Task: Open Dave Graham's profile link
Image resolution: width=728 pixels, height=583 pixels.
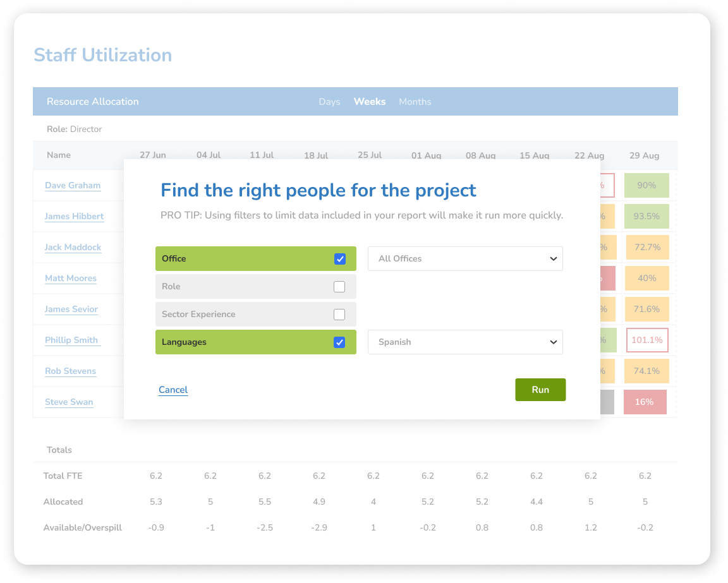Action: click(73, 185)
